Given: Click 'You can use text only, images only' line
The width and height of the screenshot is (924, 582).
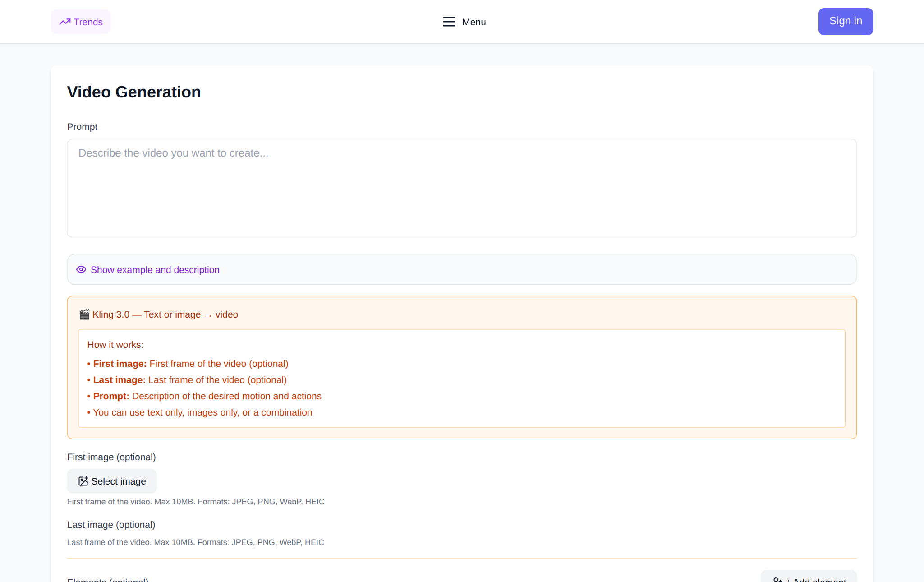Looking at the screenshot, I should tap(200, 412).
